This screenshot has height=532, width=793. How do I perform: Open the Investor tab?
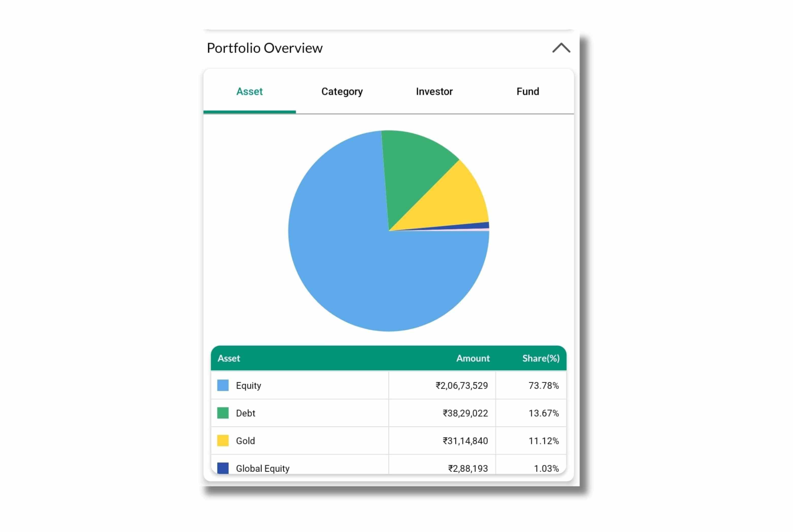434,92
